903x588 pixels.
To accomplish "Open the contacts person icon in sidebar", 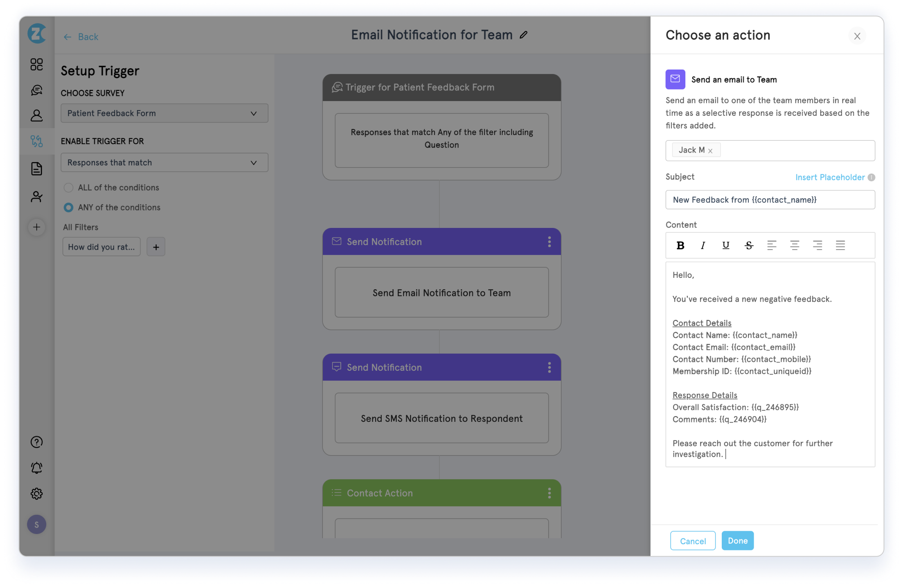I will (x=36, y=116).
